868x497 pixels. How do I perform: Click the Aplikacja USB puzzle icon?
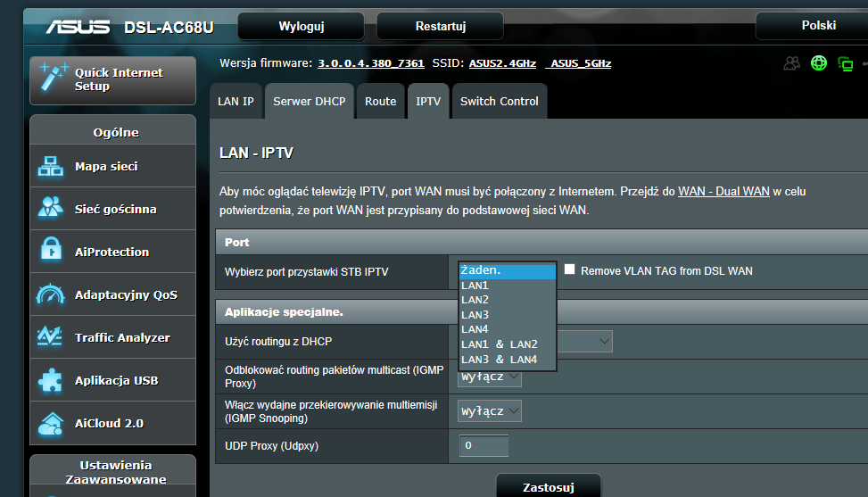click(x=50, y=380)
